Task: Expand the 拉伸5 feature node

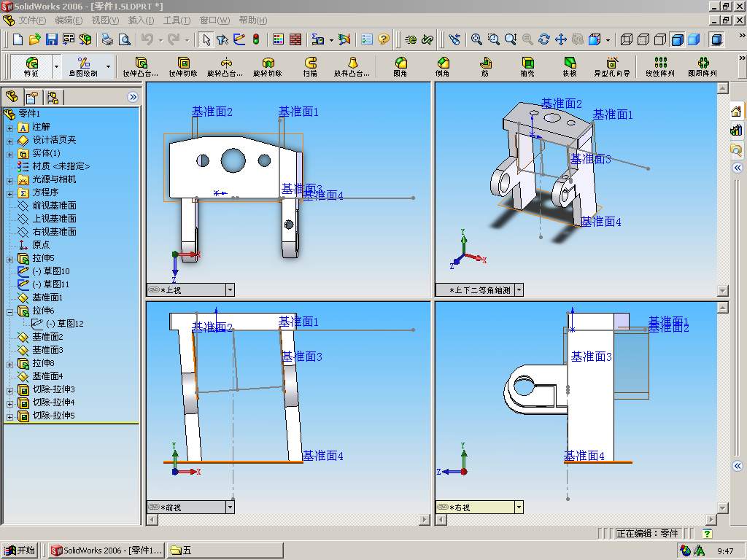Action: click(9, 260)
